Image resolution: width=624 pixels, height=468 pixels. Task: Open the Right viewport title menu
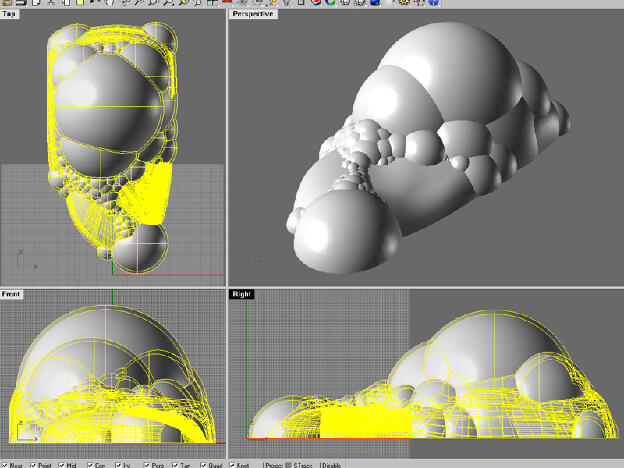click(241, 294)
